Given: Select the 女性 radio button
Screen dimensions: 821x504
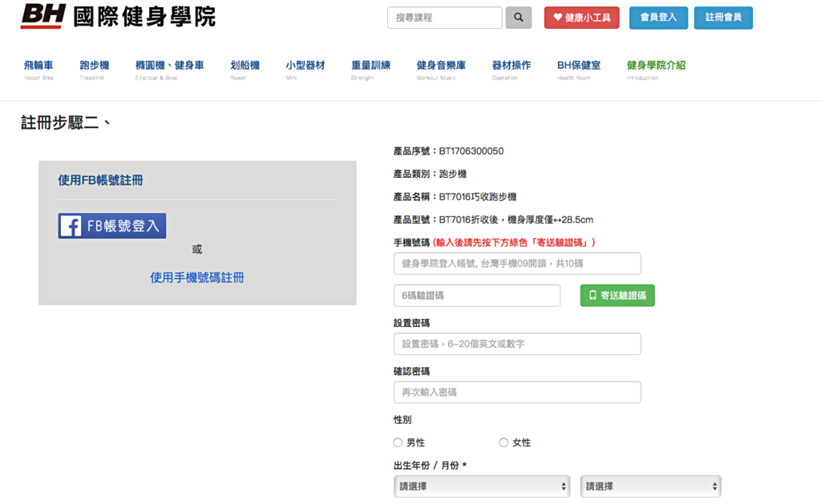Looking at the screenshot, I should tap(504, 443).
